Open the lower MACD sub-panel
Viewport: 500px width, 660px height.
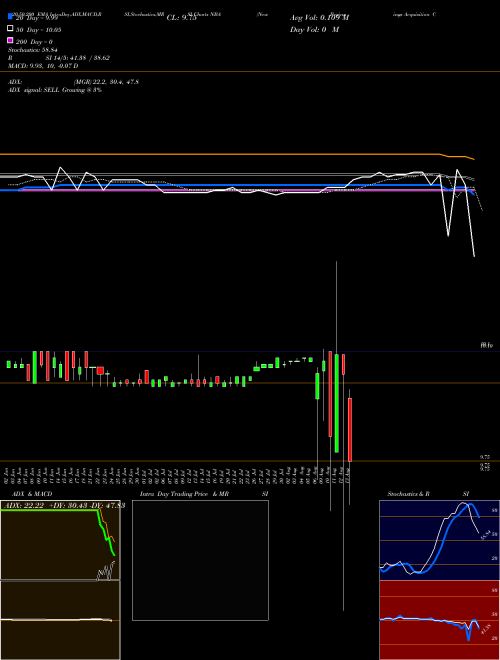tap(60, 620)
